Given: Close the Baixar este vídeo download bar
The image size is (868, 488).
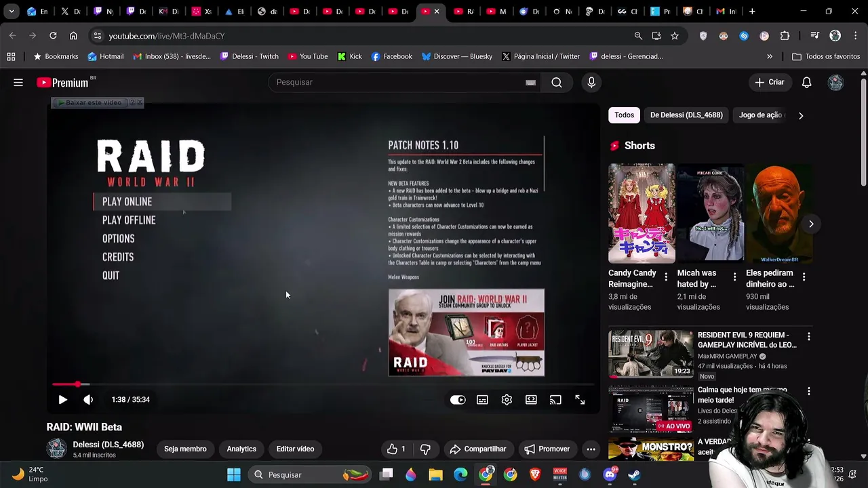Looking at the screenshot, I should coord(140,102).
